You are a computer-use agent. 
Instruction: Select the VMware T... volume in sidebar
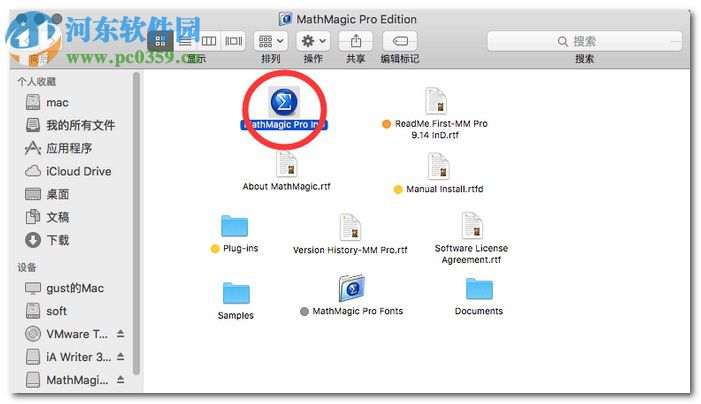[x=67, y=334]
